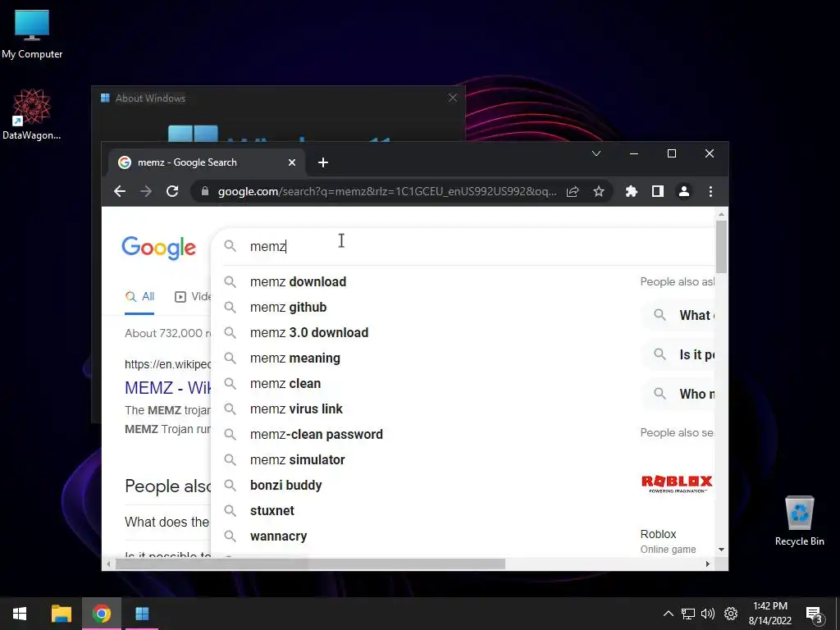
Task: Open Chrome's side panel
Action: [x=658, y=191]
